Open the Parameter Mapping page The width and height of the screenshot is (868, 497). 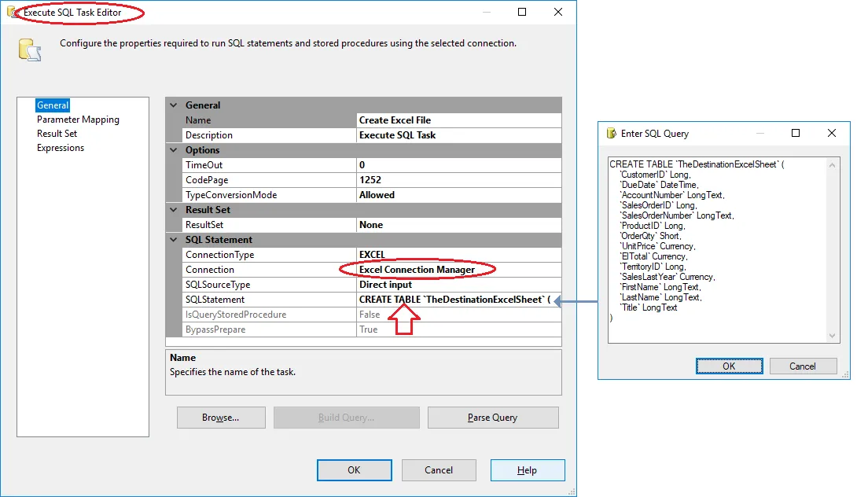[x=78, y=120]
